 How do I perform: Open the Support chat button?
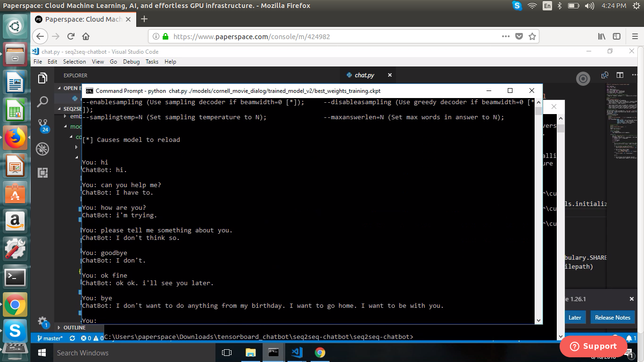[593, 346]
